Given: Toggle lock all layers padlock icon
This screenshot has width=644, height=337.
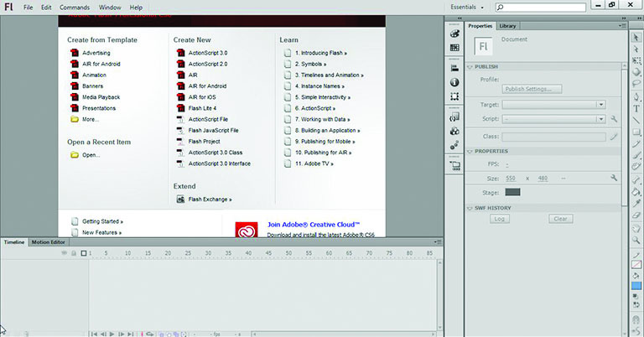Looking at the screenshot, I should click(x=74, y=253).
